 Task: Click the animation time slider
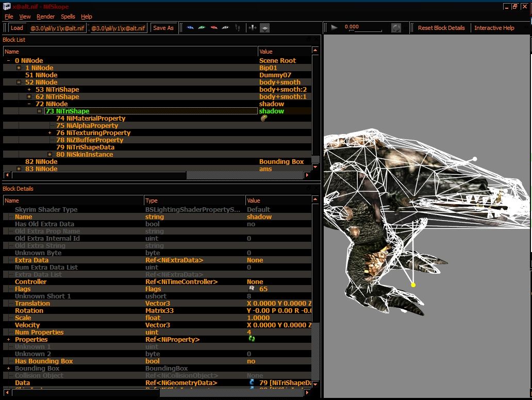coord(365,31)
